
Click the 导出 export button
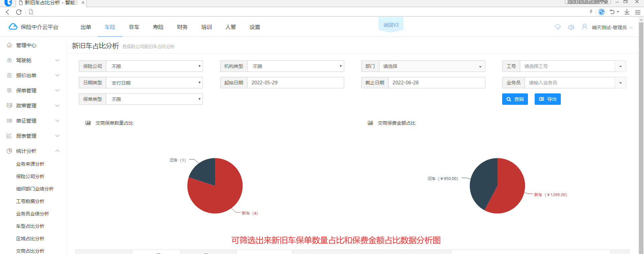(x=547, y=99)
